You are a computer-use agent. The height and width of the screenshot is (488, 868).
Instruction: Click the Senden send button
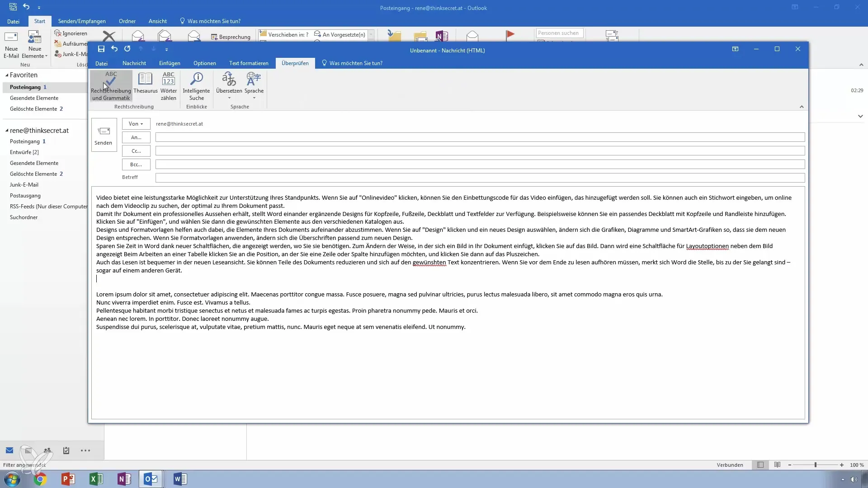104,135
